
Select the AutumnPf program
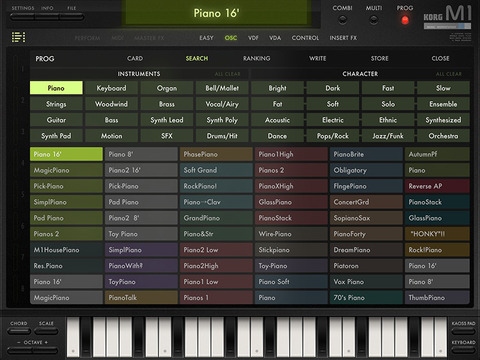tap(437, 154)
